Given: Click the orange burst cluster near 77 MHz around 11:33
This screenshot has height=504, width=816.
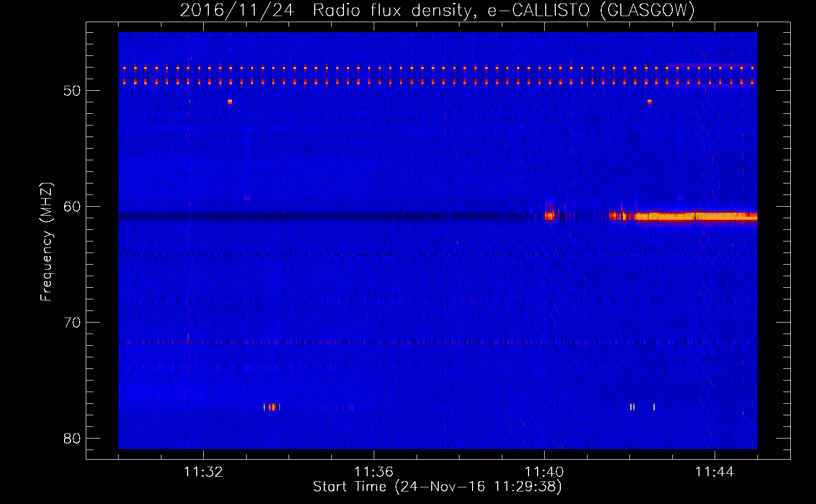Looking at the screenshot, I should [272, 407].
